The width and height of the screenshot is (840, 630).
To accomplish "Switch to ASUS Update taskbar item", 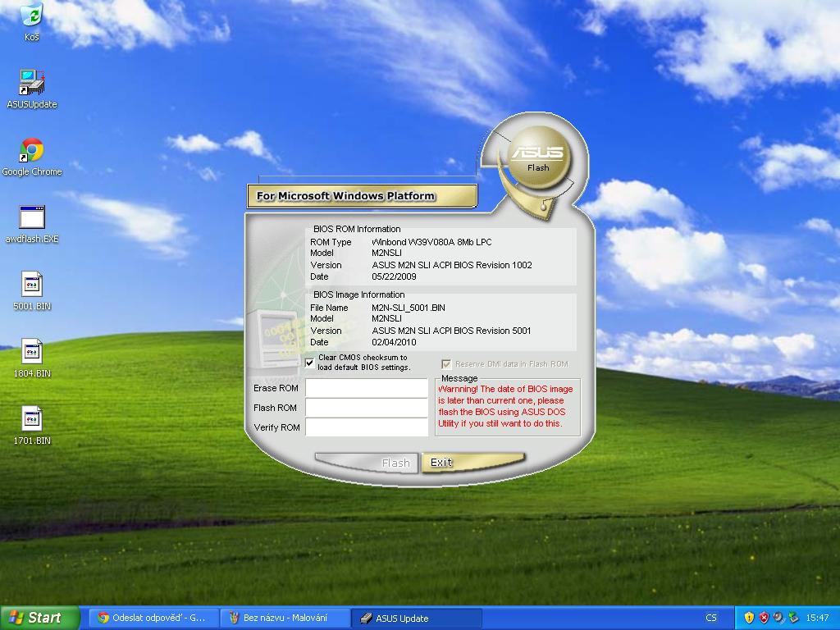I will 416,618.
